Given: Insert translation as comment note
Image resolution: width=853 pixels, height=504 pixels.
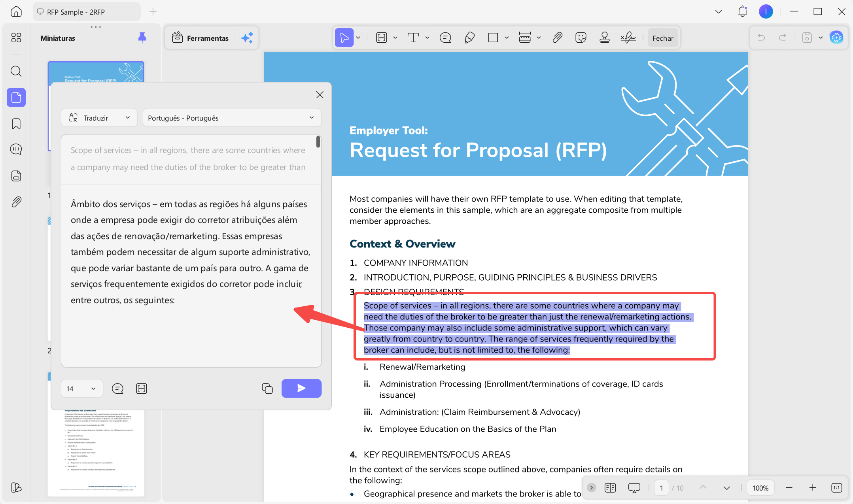Looking at the screenshot, I should pyautogui.click(x=117, y=389).
